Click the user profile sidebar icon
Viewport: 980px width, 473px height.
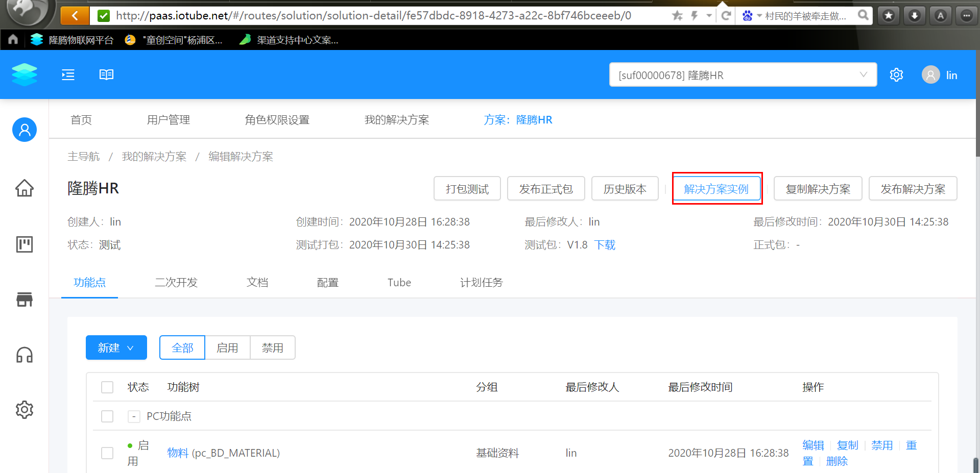click(x=25, y=130)
